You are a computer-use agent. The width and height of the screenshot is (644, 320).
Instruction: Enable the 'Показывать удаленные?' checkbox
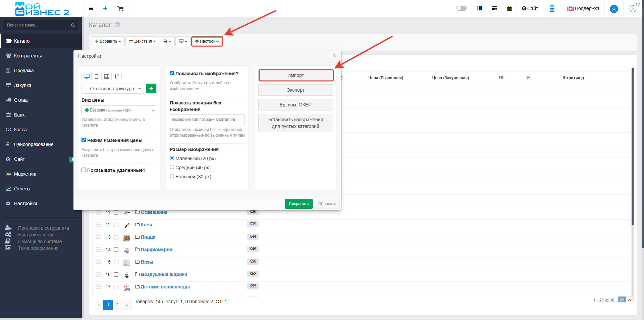(x=84, y=170)
